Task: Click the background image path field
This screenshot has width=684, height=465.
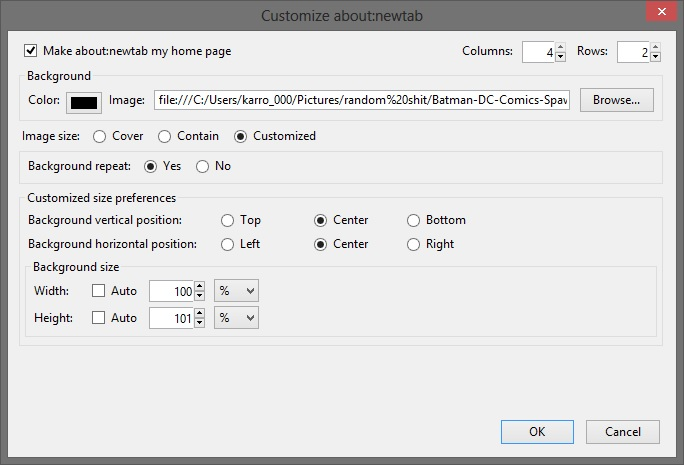Action: click(x=362, y=101)
